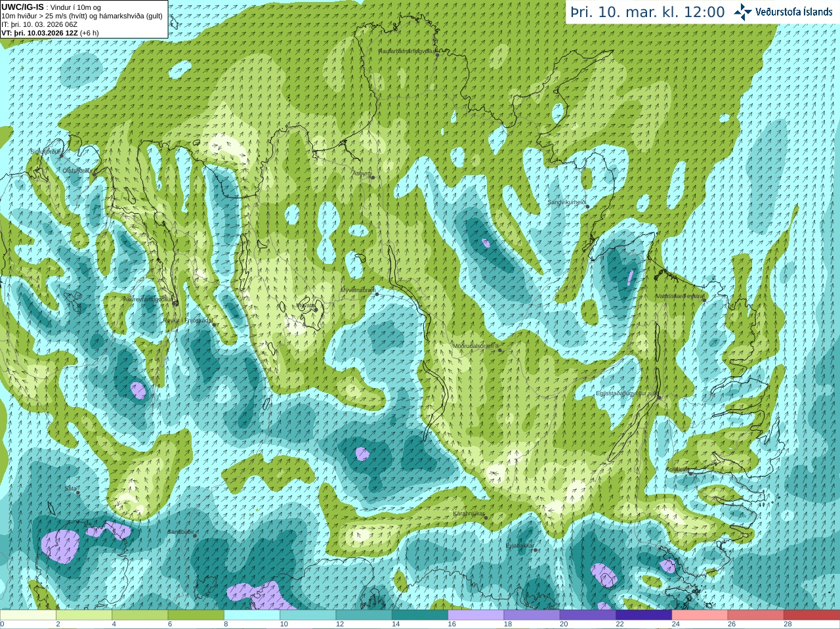Click the Reykir í Fnjóskadal station marker
Viewport: 840px width, 629px height.
tap(215, 324)
